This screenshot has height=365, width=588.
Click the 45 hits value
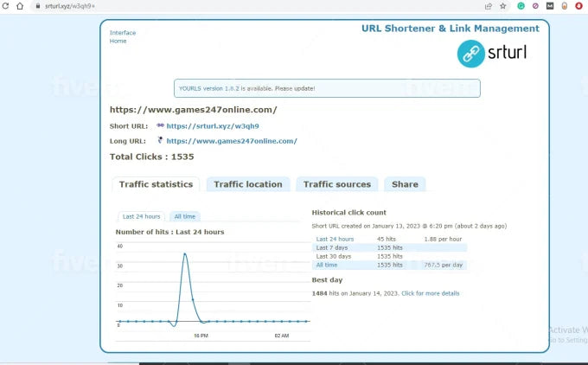point(387,239)
